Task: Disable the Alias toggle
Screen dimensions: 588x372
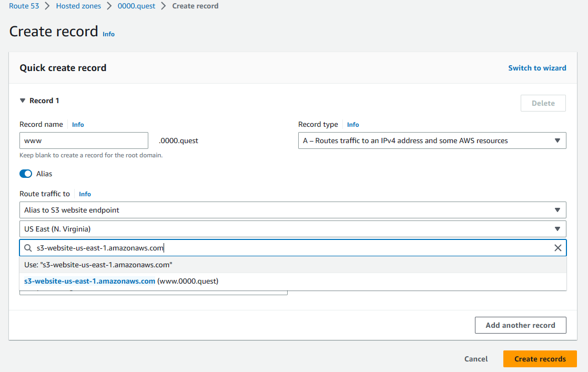Action: (26, 173)
